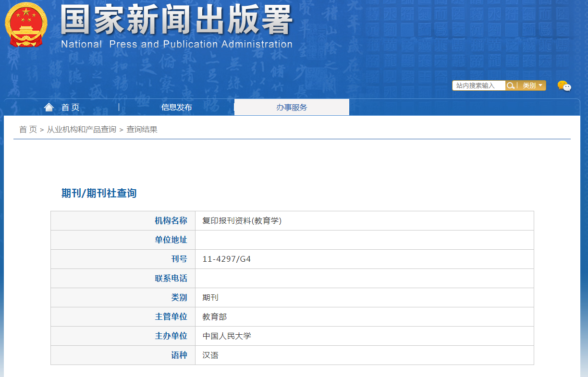Expand the 类别 search category dropdown
This screenshot has height=377, width=588.
coord(532,85)
